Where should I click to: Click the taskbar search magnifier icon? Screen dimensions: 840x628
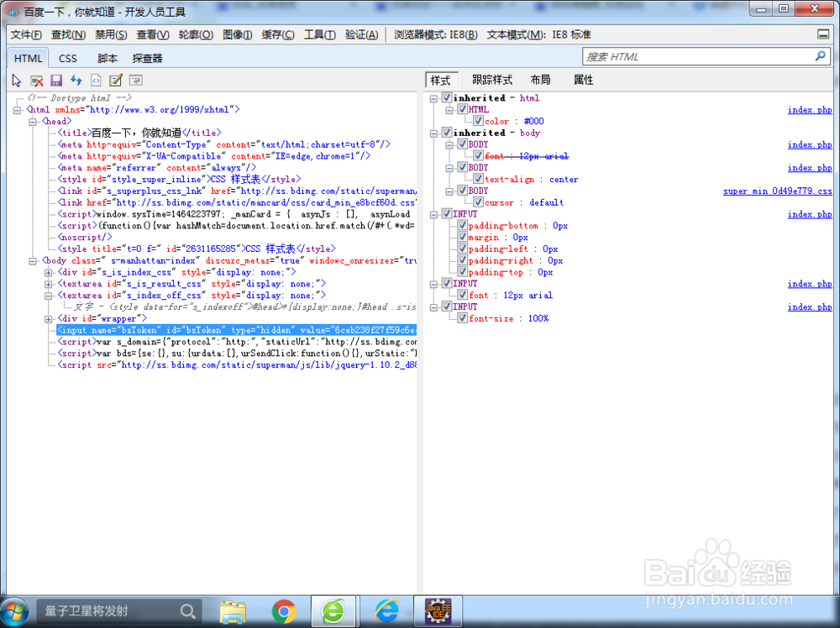click(187, 611)
